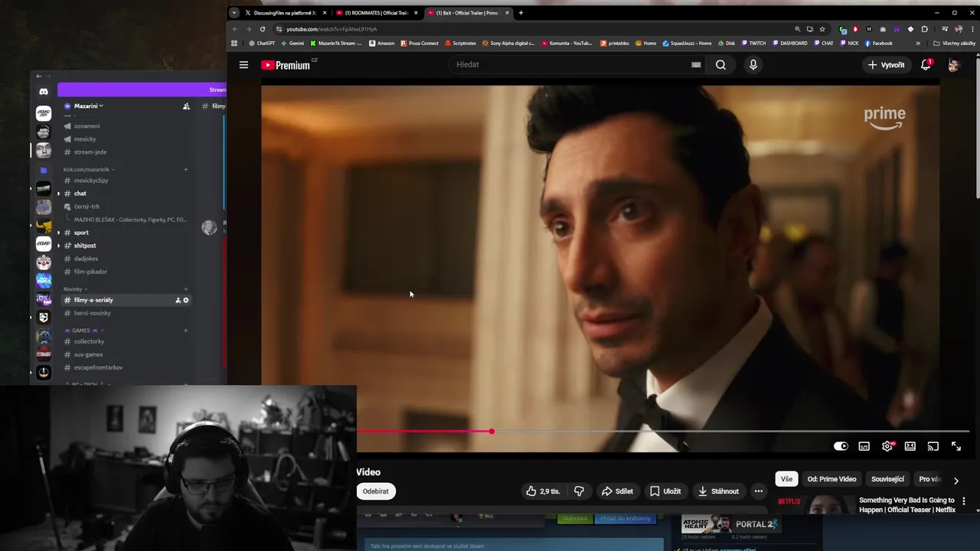Image resolution: width=980 pixels, height=551 pixels.
Task: Open the Facebook bookmark
Action: tap(879, 44)
